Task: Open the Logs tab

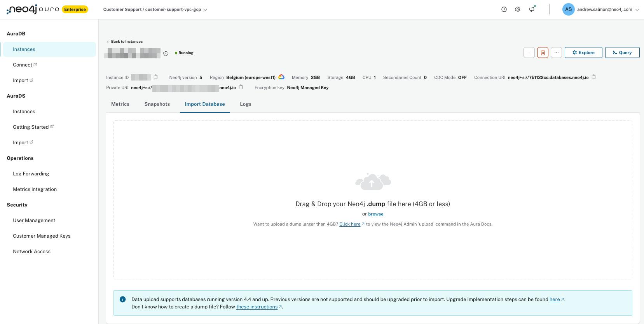Action: (246, 104)
